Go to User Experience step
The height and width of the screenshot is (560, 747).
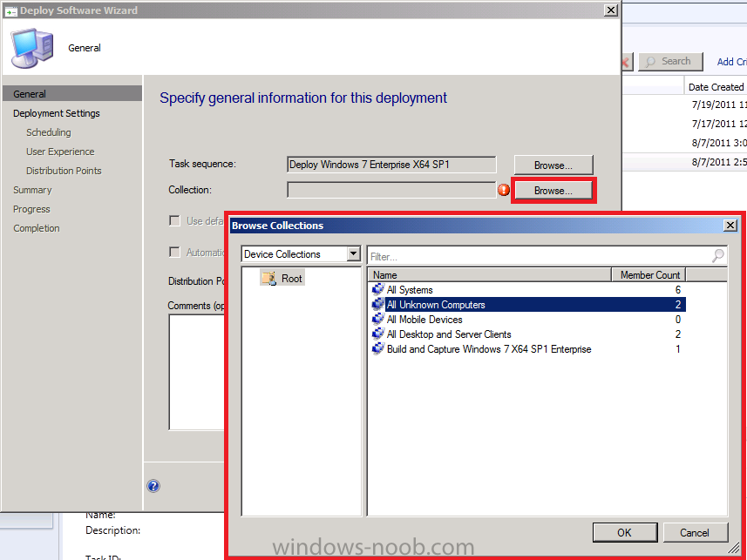click(x=60, y=152)
